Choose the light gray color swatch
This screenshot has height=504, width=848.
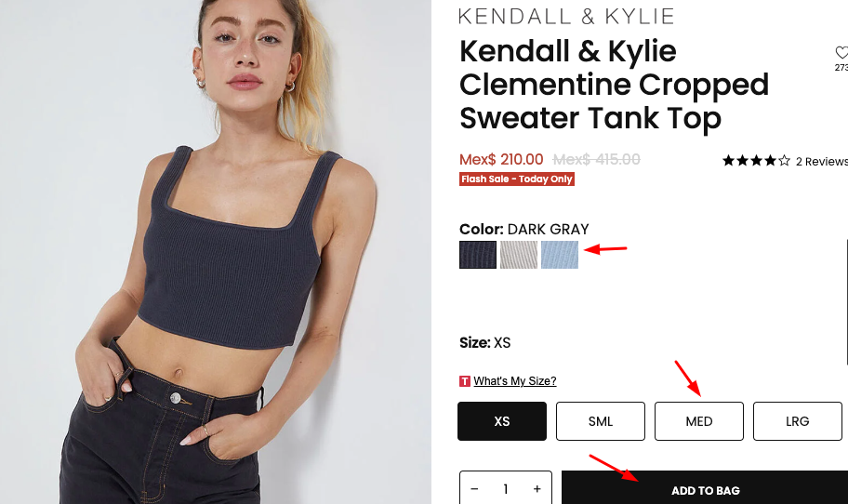click(x=519, y=255)
